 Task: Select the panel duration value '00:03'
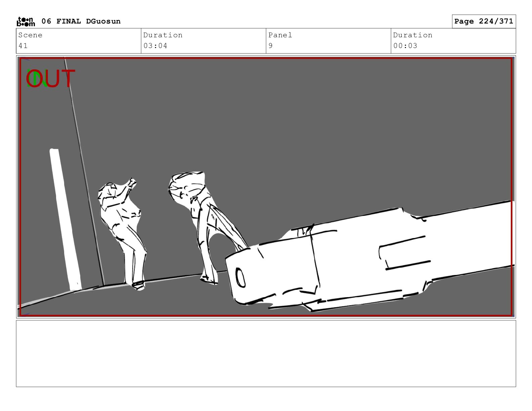405,46
